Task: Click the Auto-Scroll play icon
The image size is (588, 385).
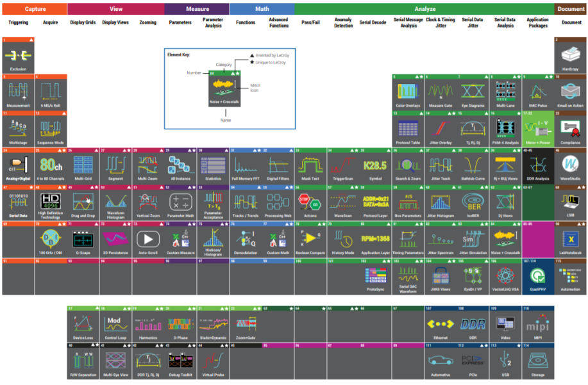Action: click(148, 240)
